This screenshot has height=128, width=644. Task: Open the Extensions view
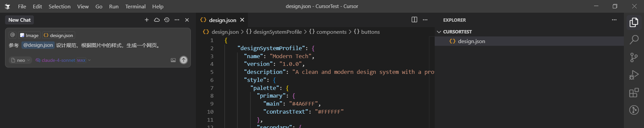634,93
